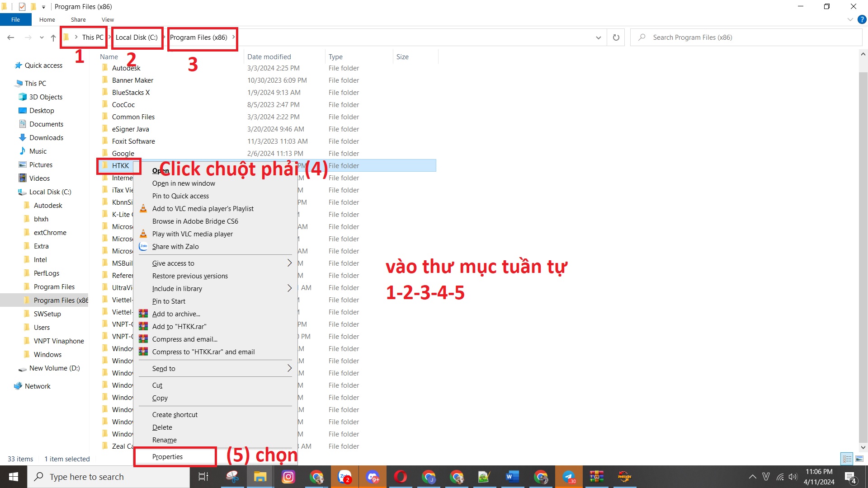Open Help via the question mark icon

click(x=863, y=19)
